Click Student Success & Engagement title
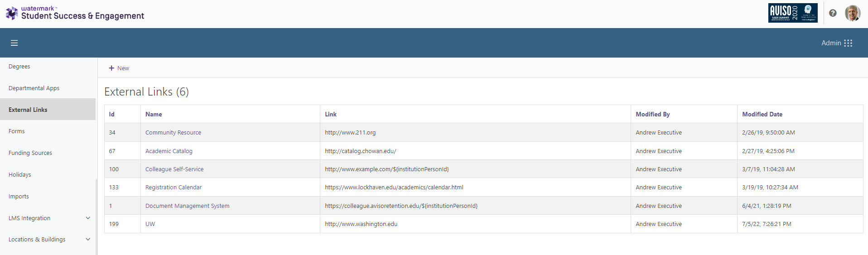This screenshot has width=868, height=255. (82, 16)
